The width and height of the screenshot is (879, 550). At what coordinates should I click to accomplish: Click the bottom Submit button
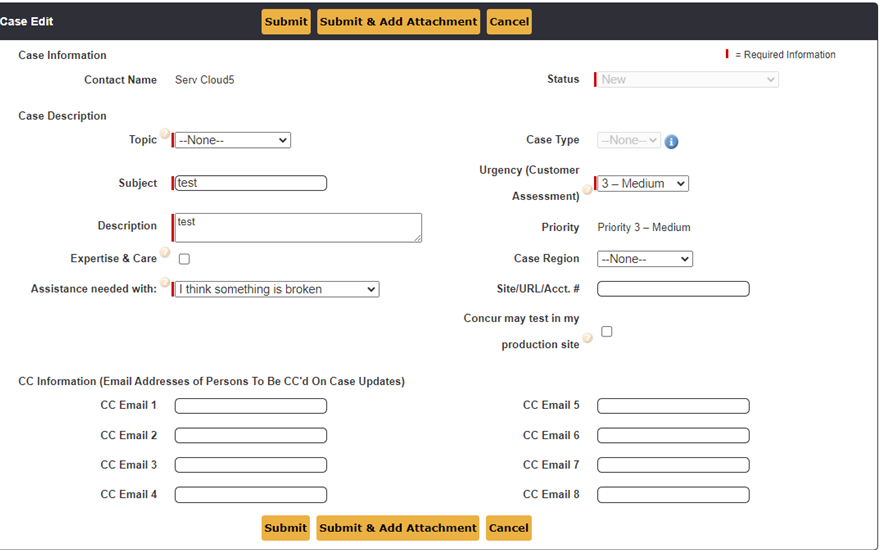tap(285, 528)
